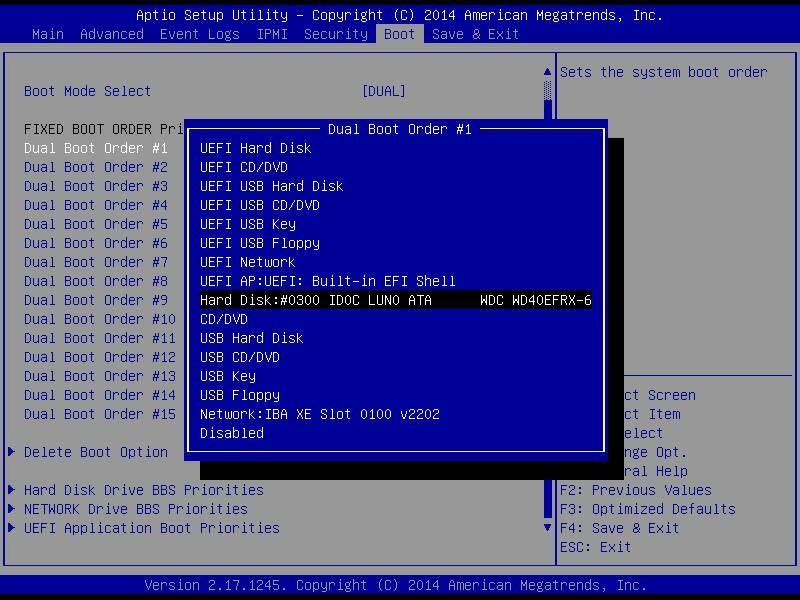The height and width of the screenshot is (600, 800).
Task: Choose the CD/DVD legacy option
Action: [x=224, y=319]
